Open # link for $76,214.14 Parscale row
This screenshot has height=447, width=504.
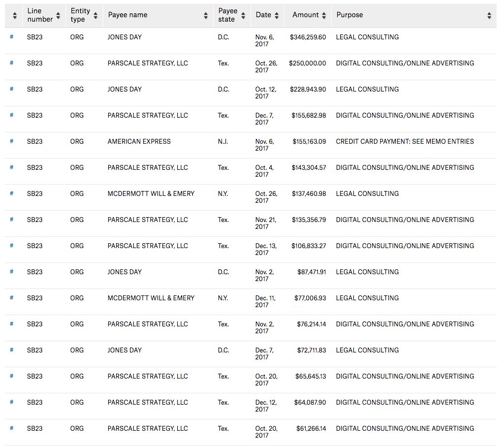tap(12, 323)
